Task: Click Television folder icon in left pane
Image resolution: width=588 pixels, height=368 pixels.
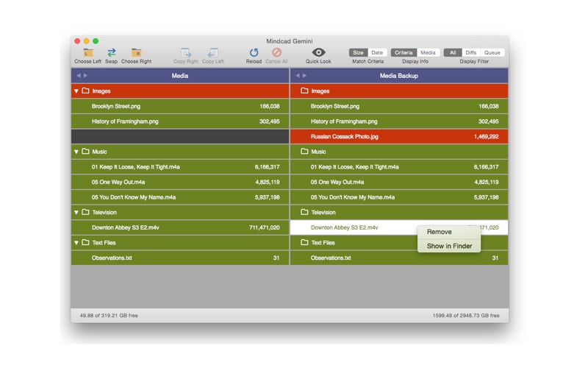Action: tap(85, 212)
